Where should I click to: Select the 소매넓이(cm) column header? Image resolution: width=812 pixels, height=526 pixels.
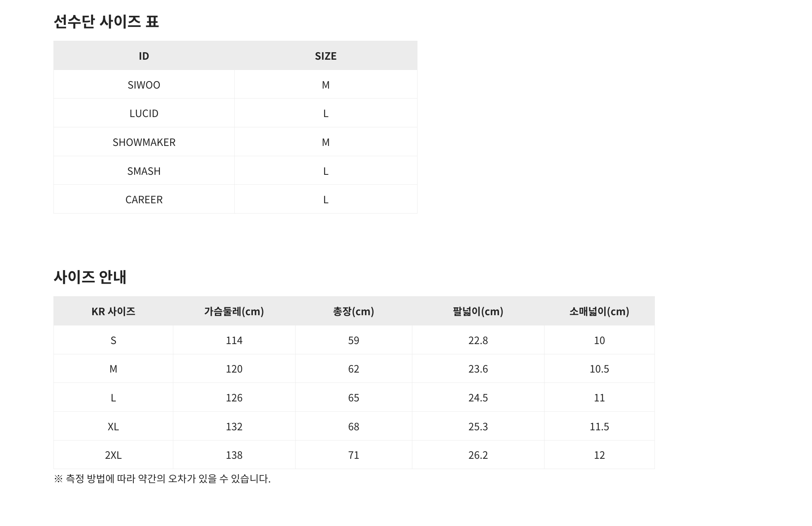click(599, 311)
